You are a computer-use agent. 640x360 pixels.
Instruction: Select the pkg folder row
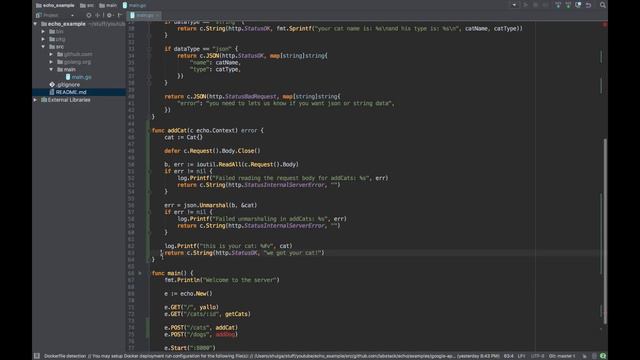coord(79,39)
